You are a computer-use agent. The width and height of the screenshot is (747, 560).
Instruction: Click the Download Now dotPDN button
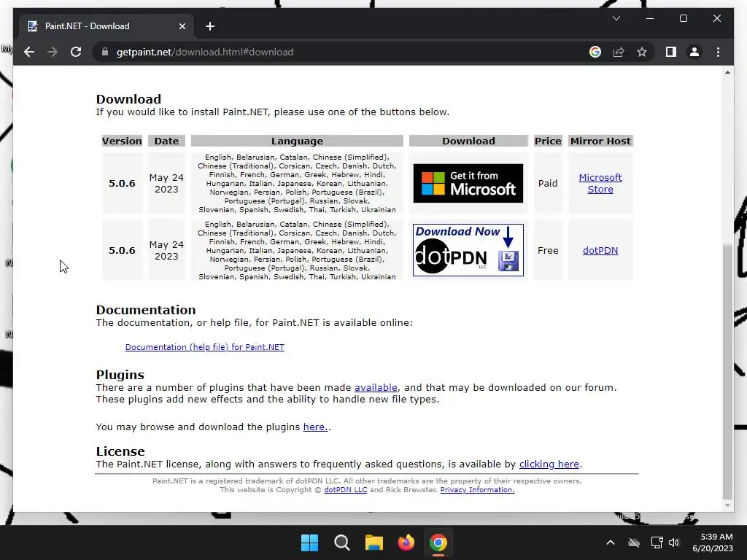tap(468, 250)
